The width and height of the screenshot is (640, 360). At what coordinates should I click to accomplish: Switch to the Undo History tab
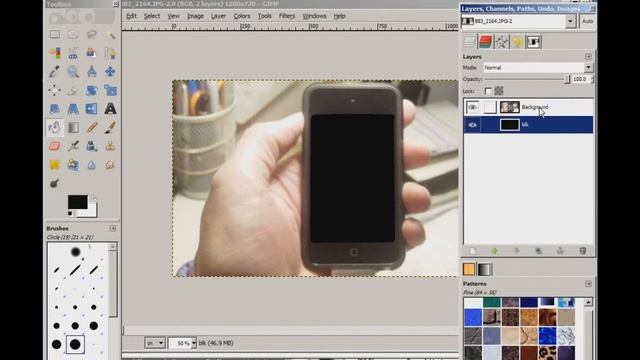pyautogui.click(x=517, y=42)
